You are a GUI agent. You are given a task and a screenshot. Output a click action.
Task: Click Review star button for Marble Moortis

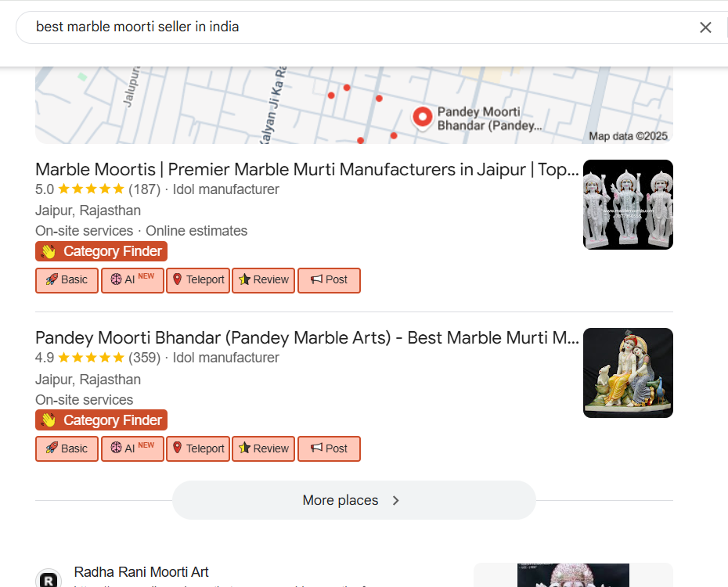(x=264, y=280)
